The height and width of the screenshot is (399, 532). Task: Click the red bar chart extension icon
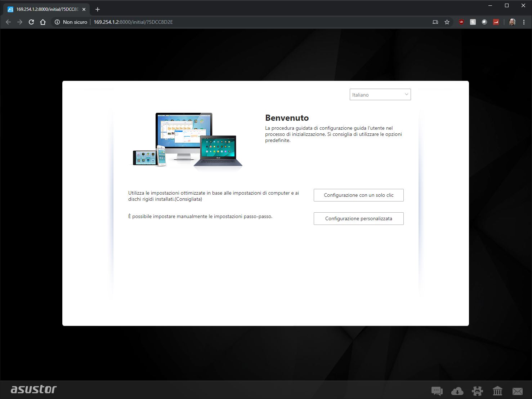(x=496, y=22)
